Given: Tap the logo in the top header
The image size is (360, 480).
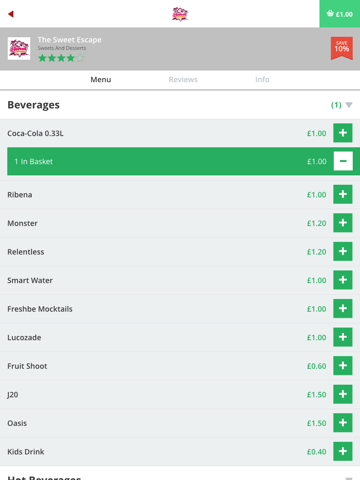Looking at the screenshot, I should click(180, 14).
